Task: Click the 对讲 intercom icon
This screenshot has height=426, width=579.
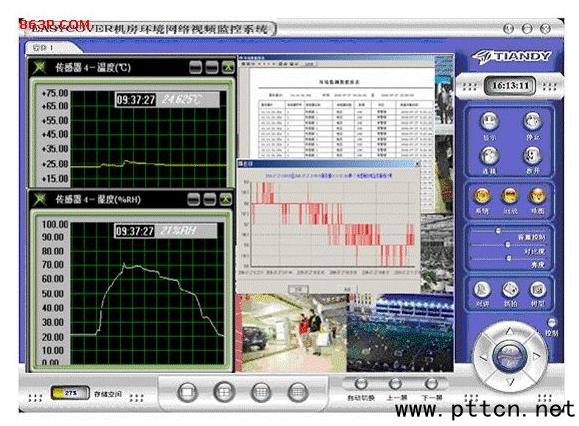Action: click(x=482, y=290)
